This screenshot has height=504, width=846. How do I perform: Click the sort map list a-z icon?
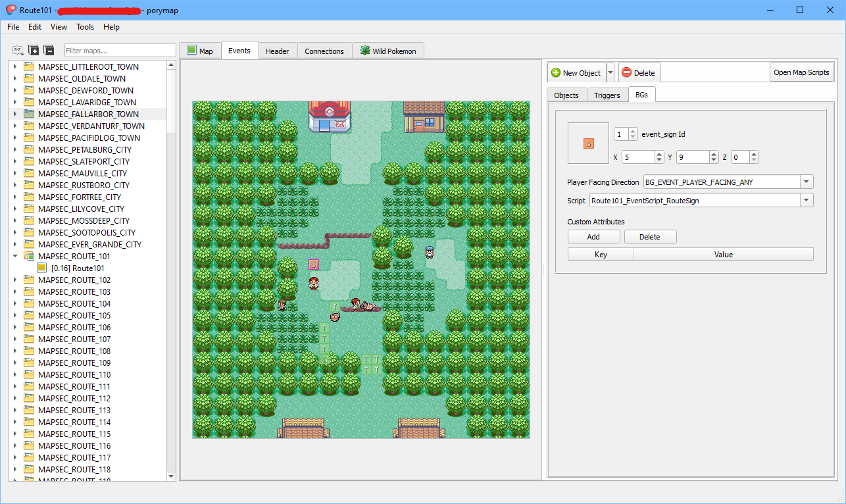[x=18, y=51]
